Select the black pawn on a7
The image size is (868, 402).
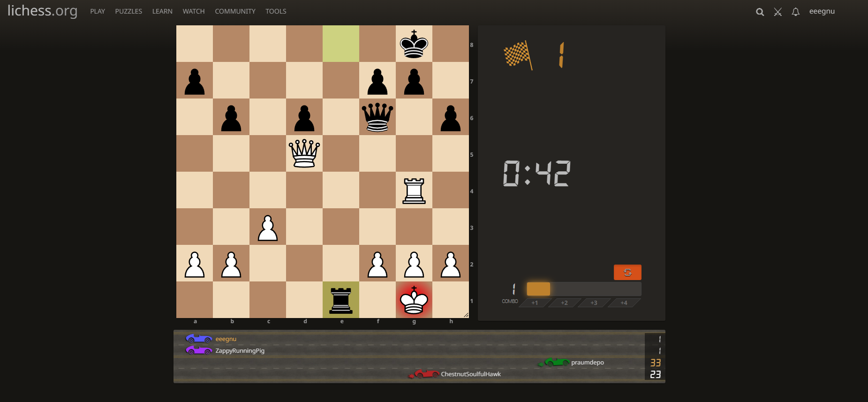(195, 80)
